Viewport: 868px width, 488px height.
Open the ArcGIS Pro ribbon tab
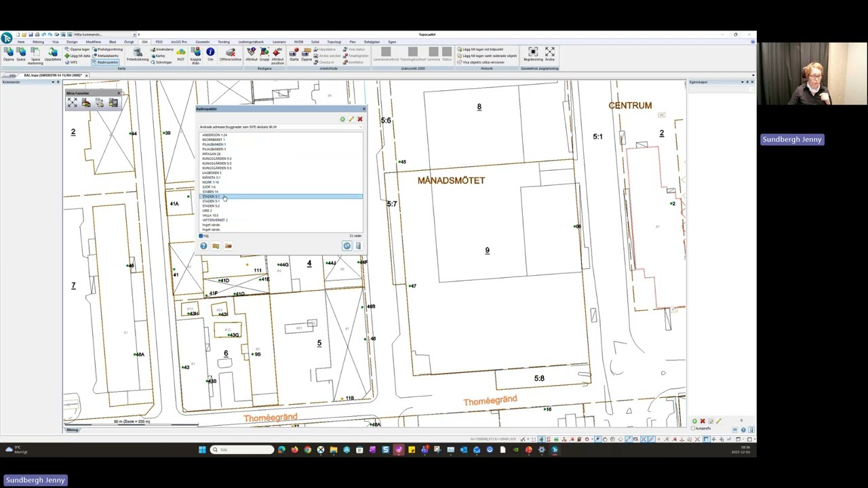[x=179, y=42]
